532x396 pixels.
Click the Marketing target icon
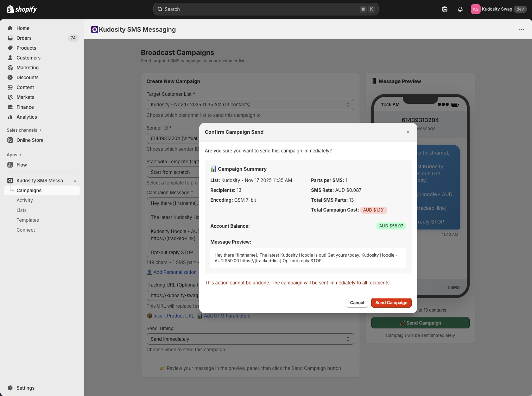tap(10, 68)
